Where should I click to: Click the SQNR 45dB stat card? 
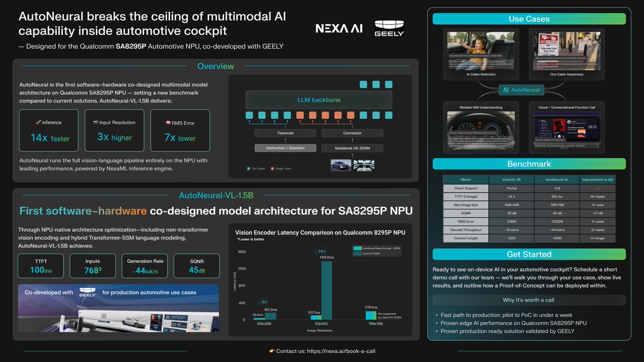coord(196,266)
